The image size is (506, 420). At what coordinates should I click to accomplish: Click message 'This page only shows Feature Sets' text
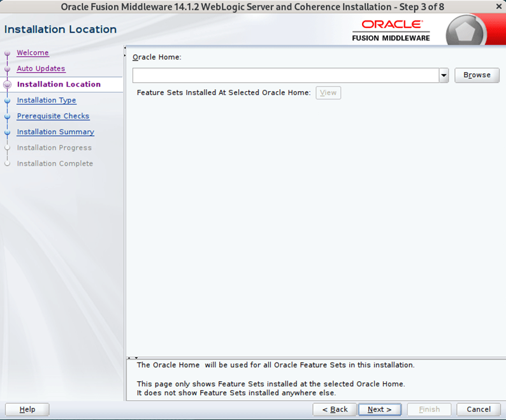coord(271,384)
